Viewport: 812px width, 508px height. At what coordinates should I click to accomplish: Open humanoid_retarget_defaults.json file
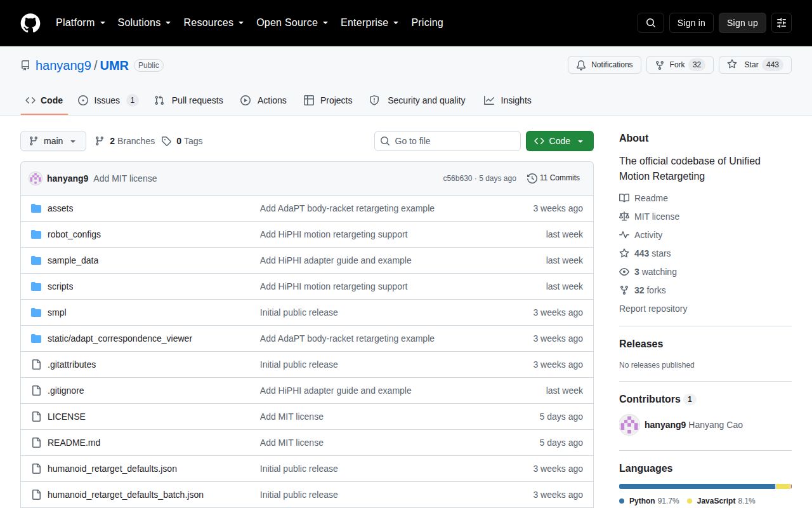pyautogui.click(x=112, y=469)
